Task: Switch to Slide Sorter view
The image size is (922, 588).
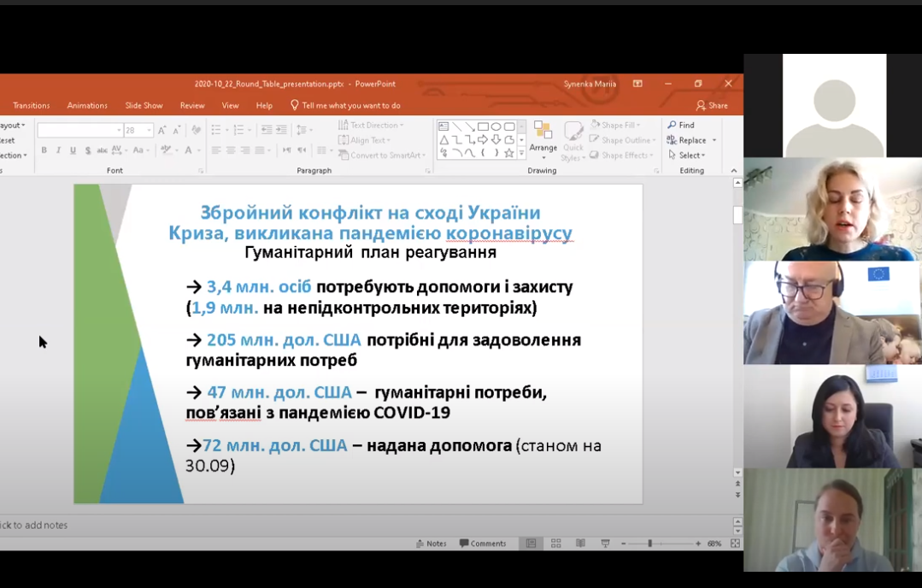Action: [x=556, y=544]
